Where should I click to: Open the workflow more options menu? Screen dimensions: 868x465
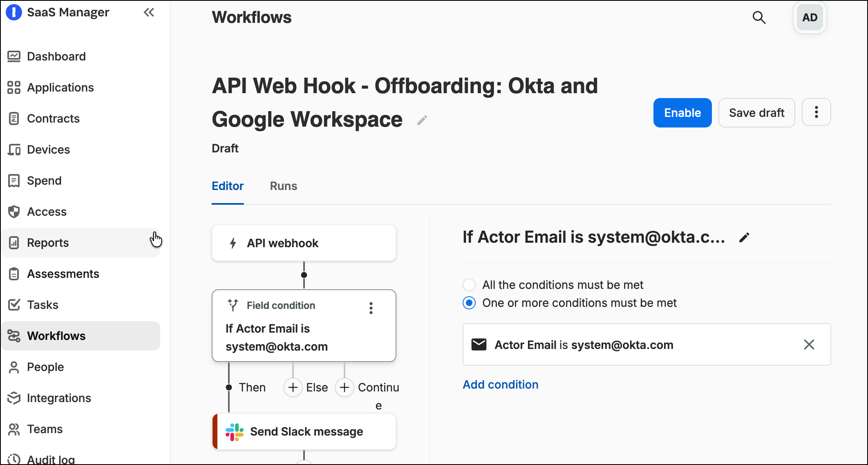click(x=816, y=112)
